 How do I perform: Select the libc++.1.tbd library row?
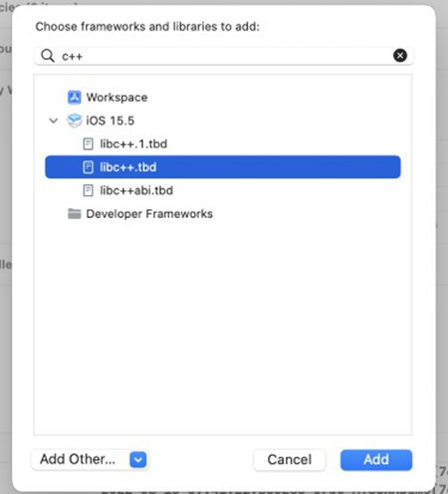tap(223, 143)
